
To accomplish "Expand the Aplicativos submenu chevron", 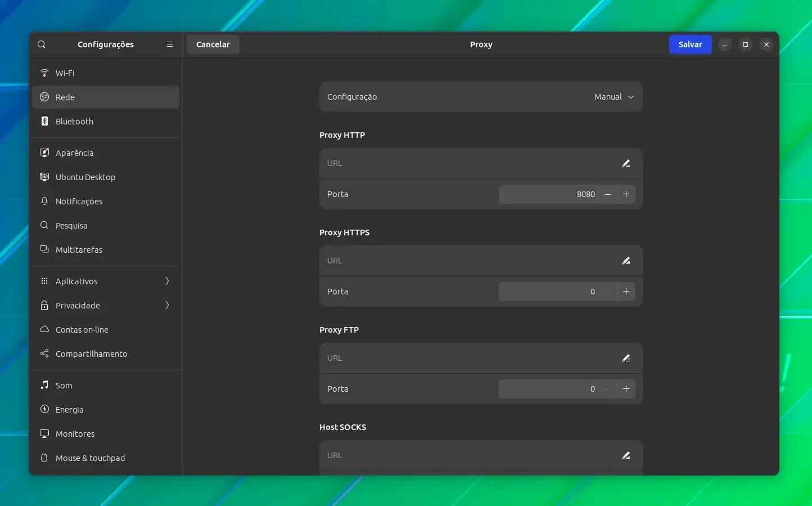I will coord(167,281).
